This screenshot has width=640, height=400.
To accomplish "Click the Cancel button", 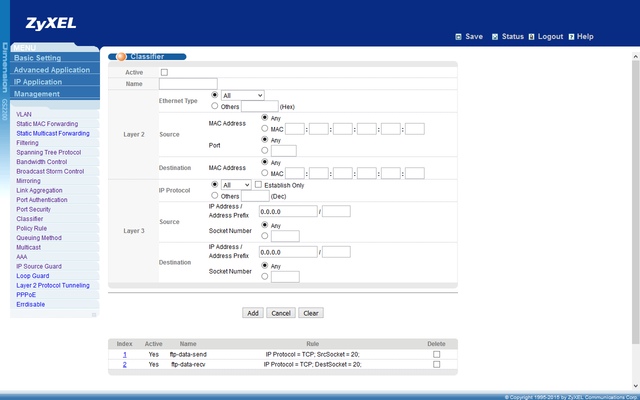I will [x=281, y=313].
